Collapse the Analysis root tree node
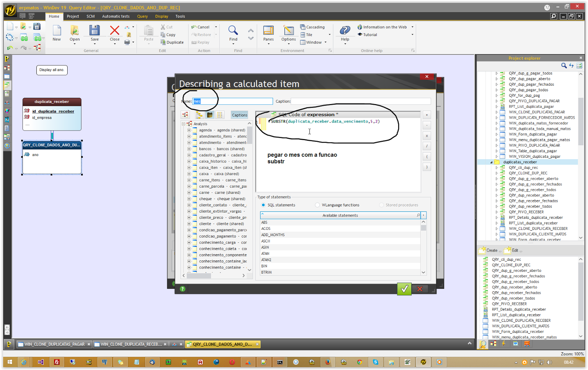588x370 pixels. pyautogui.click(x=183, y=124)
